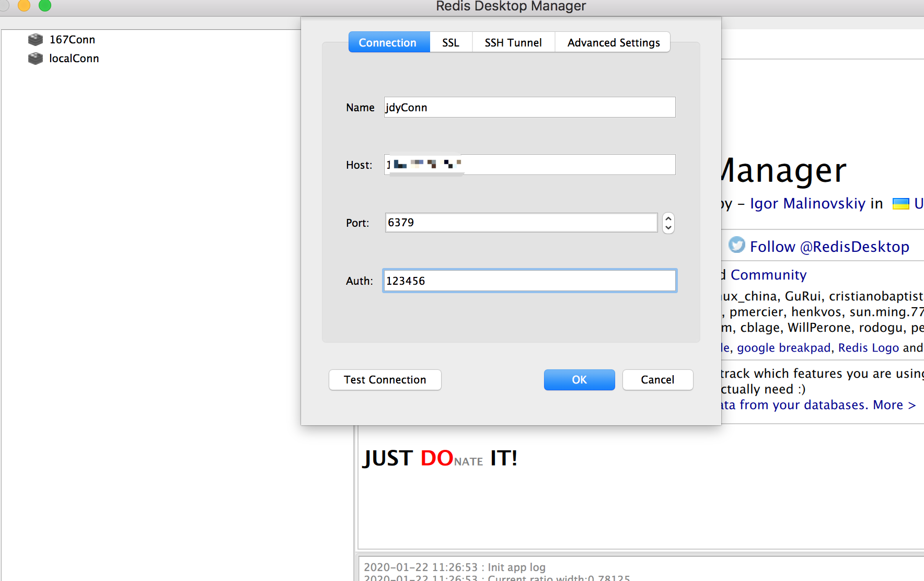Increase port with the stepper up arrow
The width and height of the screenshot is (924, 581).
668,218
